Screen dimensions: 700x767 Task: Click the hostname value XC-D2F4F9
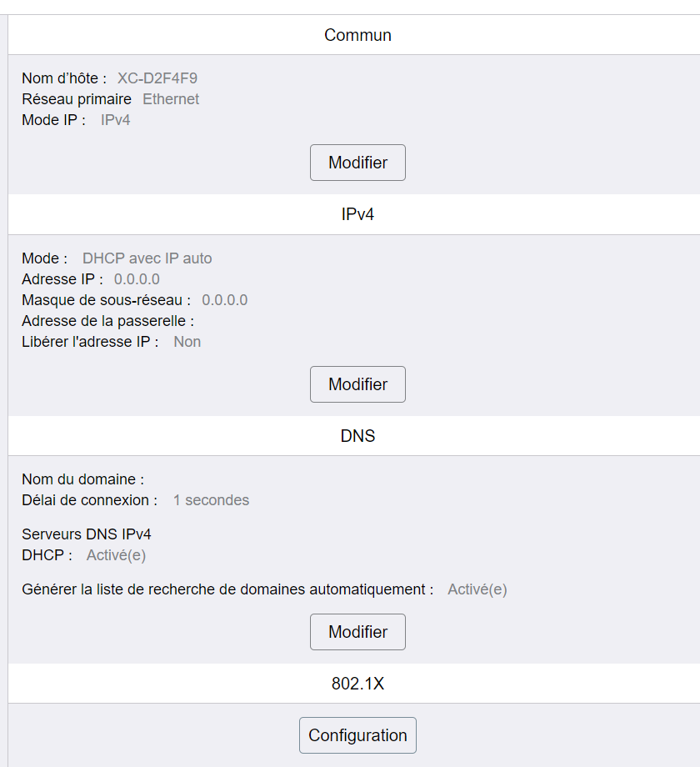(x=157, y=78)
